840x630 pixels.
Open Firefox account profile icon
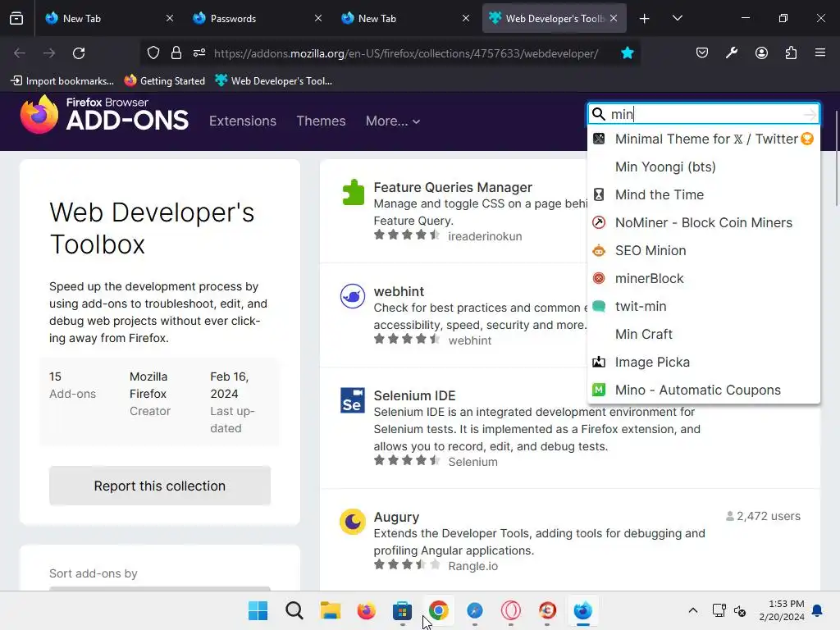pyautogui.click(x=761, y=53)
